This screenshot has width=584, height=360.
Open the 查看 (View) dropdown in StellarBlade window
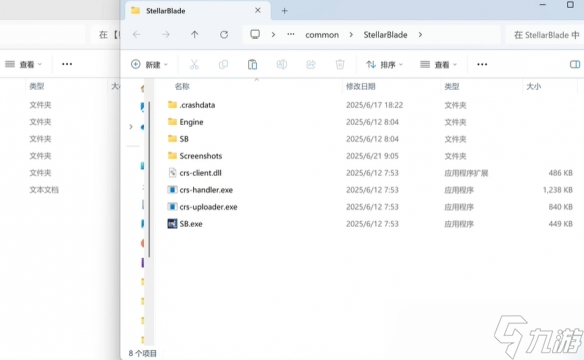tap(438, 64)
